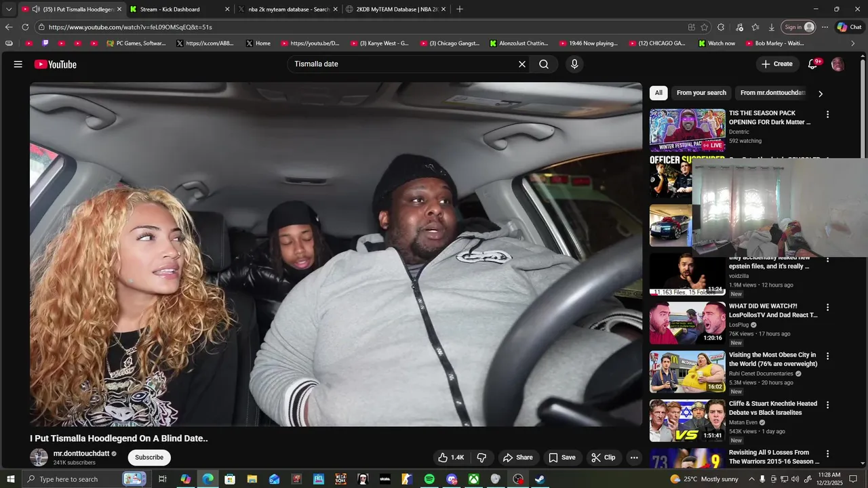Open the YouTube account avatar menu

click(x=838, y=64)
